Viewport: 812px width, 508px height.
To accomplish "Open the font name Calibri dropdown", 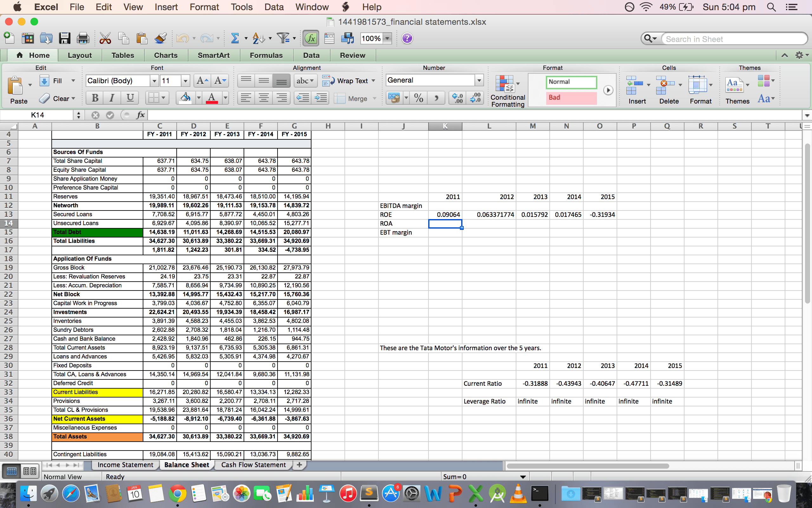I will click(x=154, y=81).
